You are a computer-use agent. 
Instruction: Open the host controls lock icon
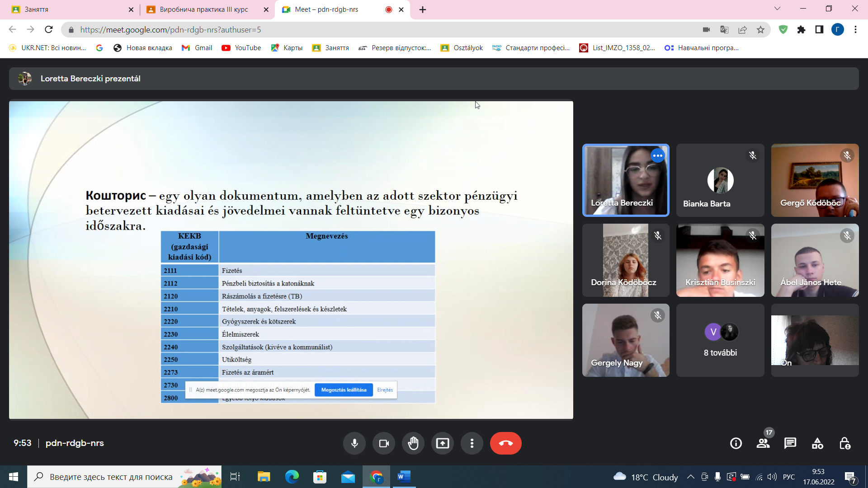point(844,443)
